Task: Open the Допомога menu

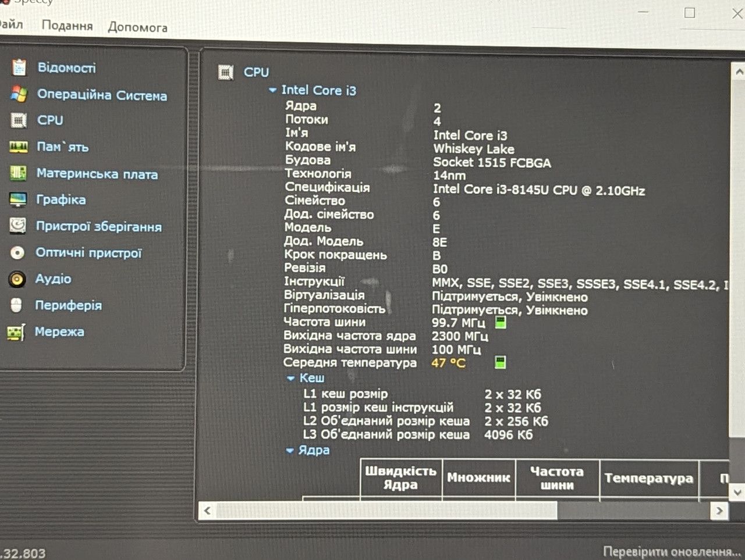Action: pos(137,27)
